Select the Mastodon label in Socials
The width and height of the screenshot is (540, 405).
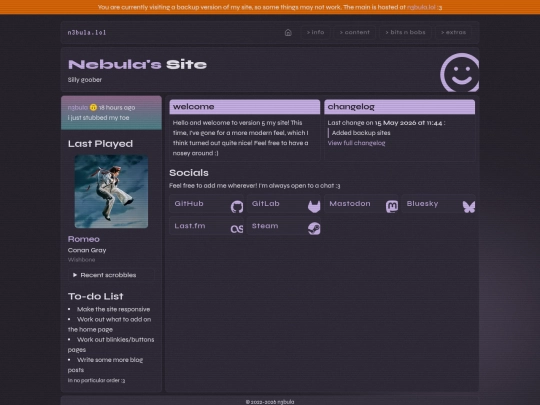point(350,204)
